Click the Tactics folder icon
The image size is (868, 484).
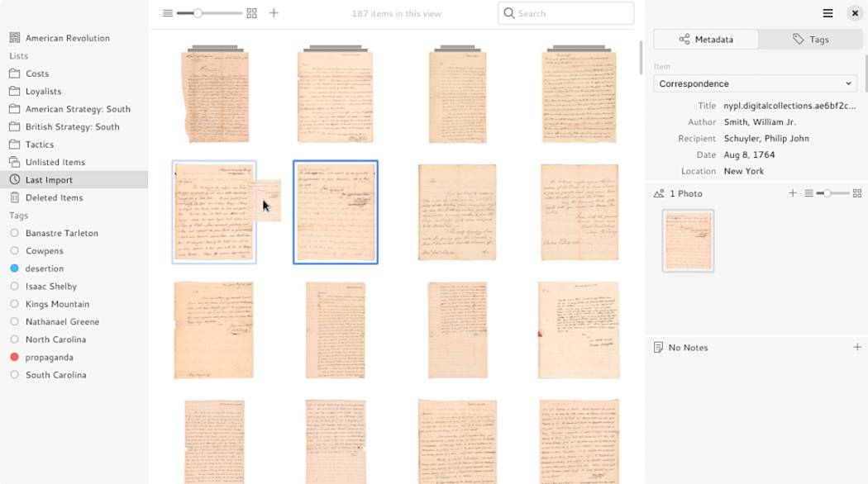tap(14, 144)
